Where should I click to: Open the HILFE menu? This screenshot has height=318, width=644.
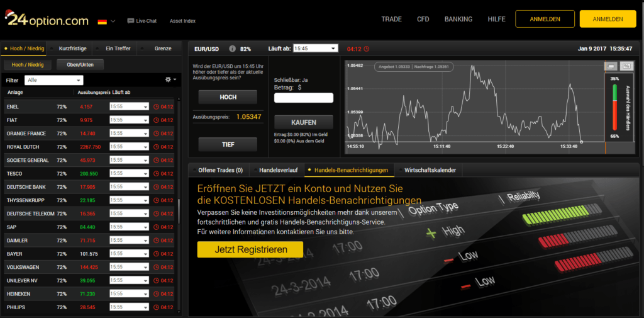pos(497,20)
